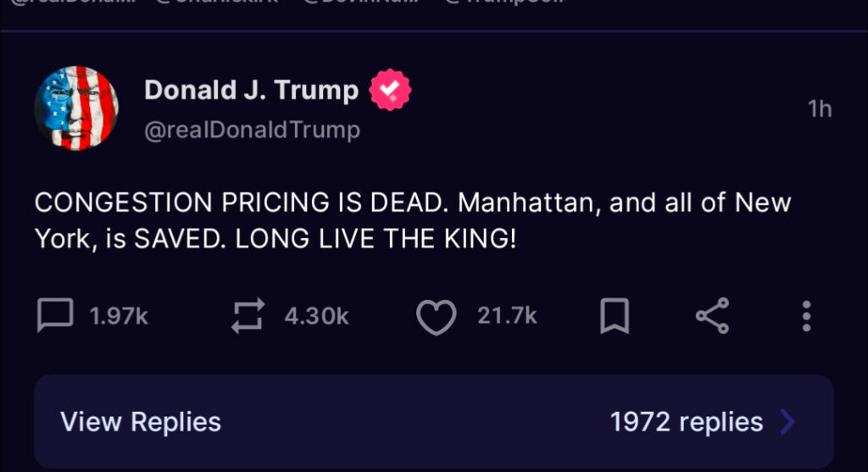Click the post text about congestion pricing

point(412,221)
